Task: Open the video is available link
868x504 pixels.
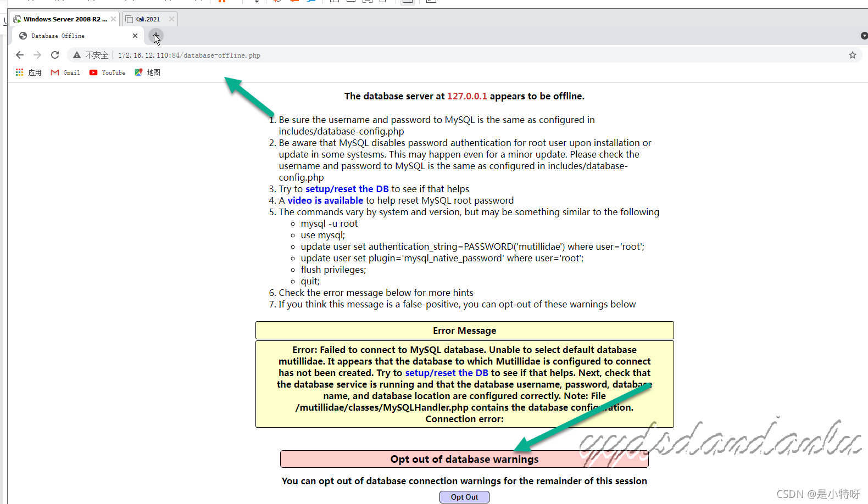Action: [325, 200]
